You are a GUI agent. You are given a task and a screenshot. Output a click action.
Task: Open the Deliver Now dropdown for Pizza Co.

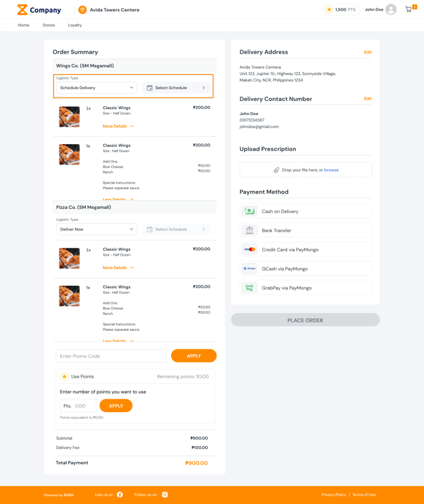click(96, 229)
